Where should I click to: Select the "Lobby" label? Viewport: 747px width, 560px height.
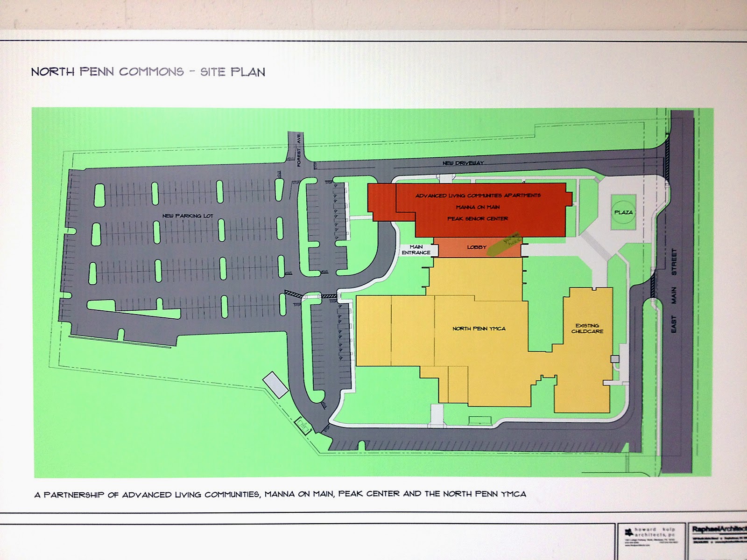(477, 247)
